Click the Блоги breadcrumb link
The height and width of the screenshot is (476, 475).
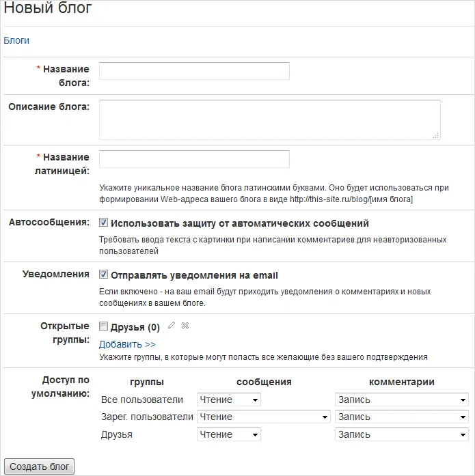pyautogui.click(x=16, y=40)
